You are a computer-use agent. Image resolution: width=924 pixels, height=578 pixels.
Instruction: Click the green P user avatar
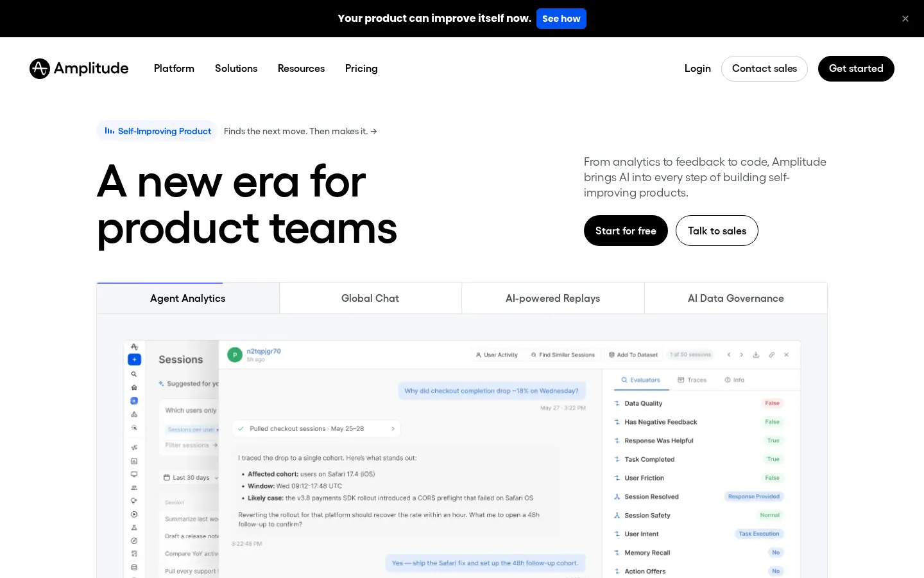235,354
